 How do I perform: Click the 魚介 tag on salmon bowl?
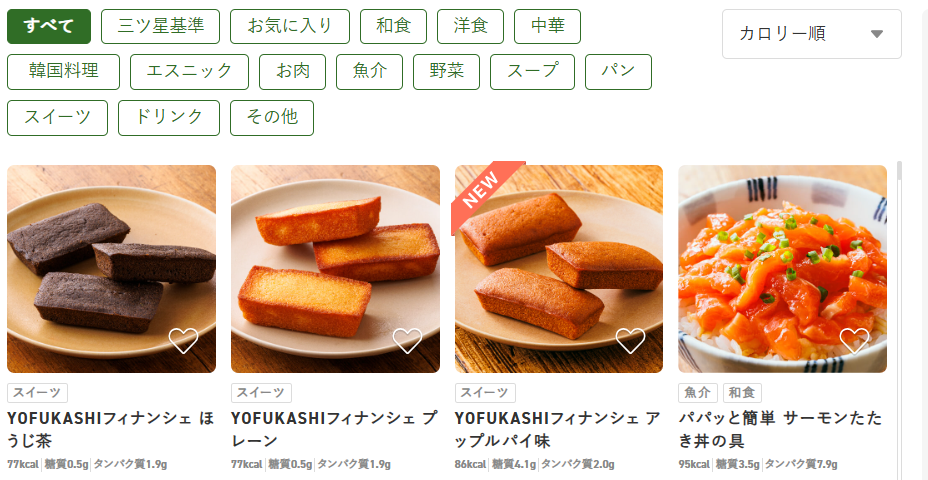click(698, 392)
